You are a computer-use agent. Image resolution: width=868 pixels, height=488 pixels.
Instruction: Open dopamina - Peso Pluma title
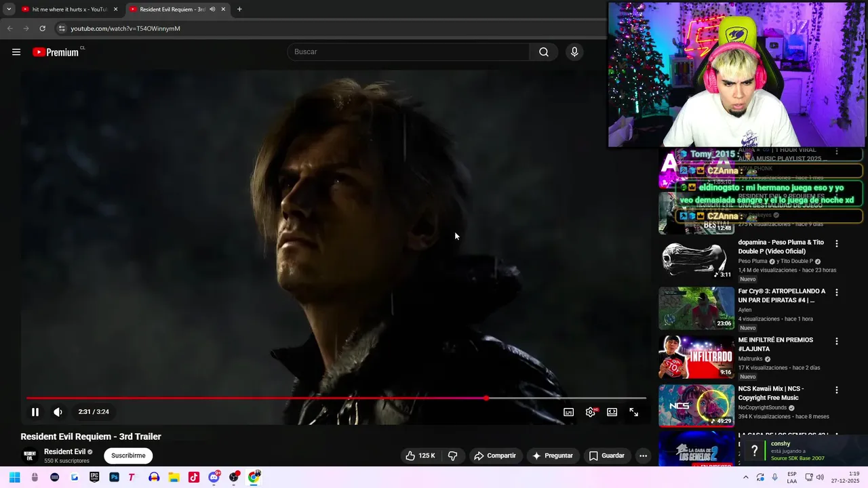click(781, 247)
